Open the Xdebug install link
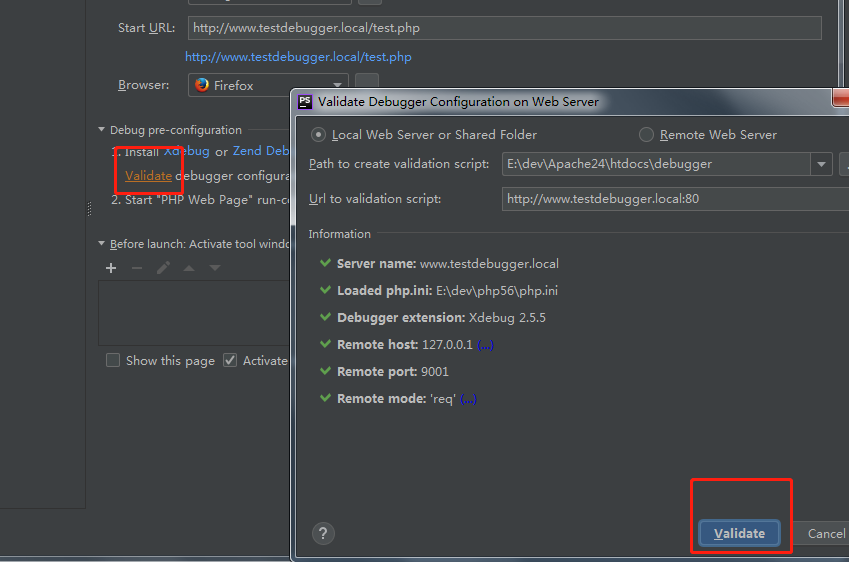This screenshot has width=849, height=562. [x=187, y=152]
